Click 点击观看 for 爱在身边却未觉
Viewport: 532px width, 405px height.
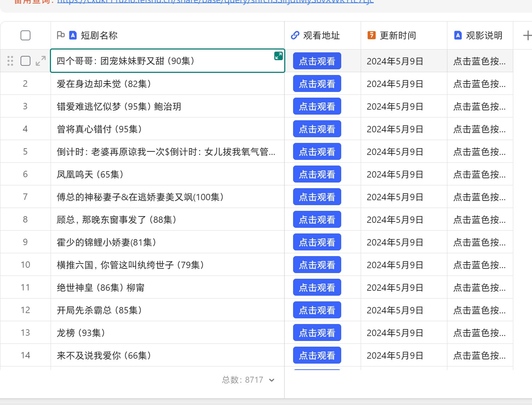[x=317, y=84]
